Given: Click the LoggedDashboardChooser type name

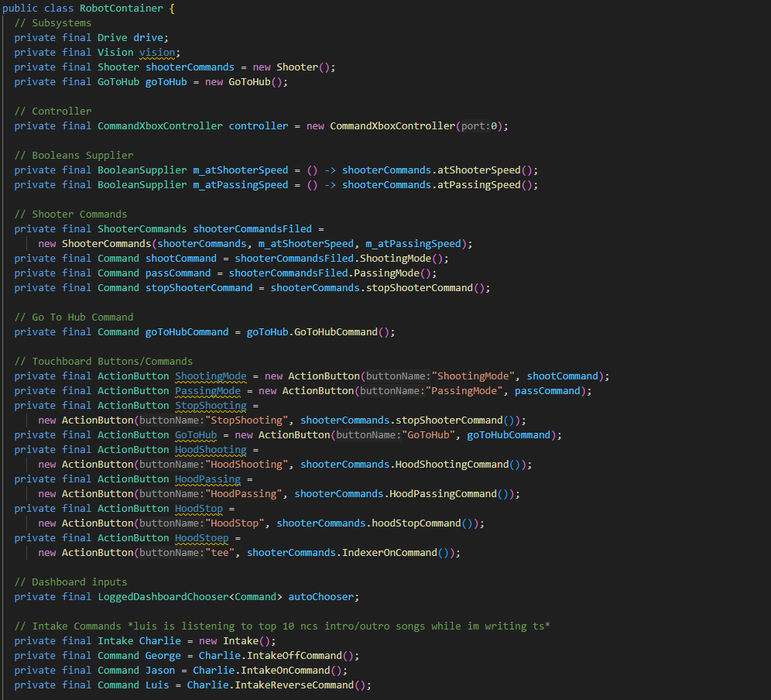Looking at the screenshot, I should click(163, 597).
